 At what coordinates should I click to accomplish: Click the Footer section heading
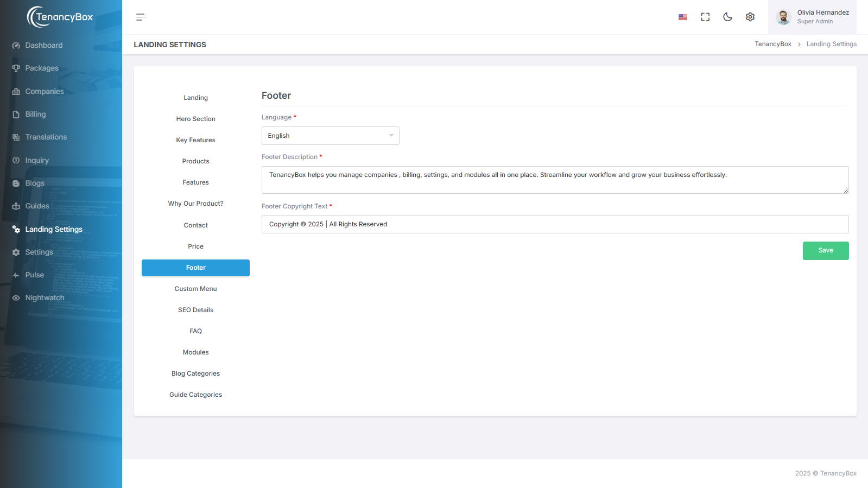tap(276, 96)
